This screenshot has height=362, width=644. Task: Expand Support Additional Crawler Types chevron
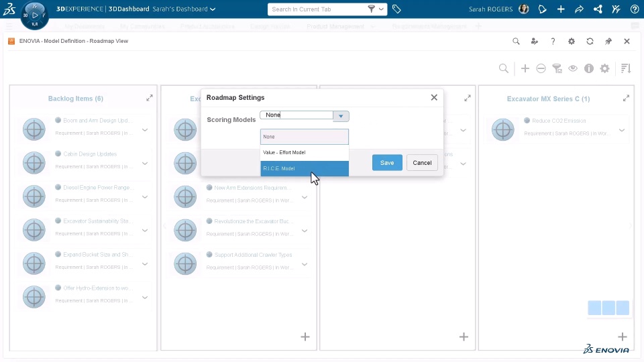pyautogui.click(x=305, y=264)
